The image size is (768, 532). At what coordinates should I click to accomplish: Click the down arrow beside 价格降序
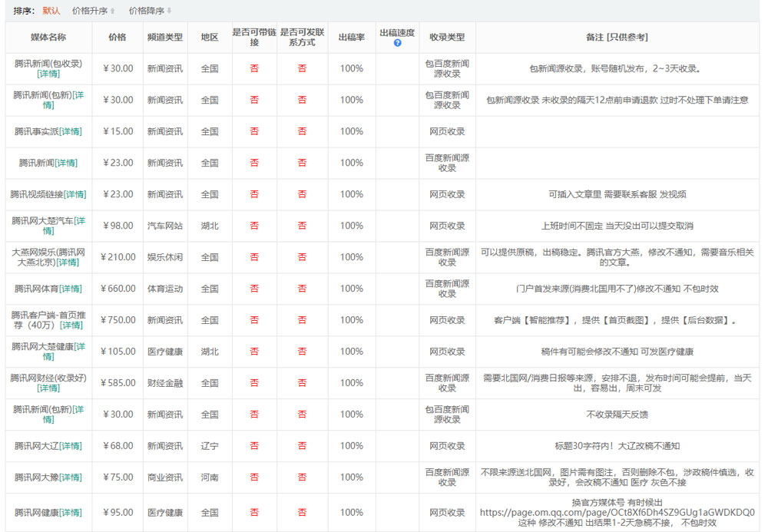[x=170, y=11]
